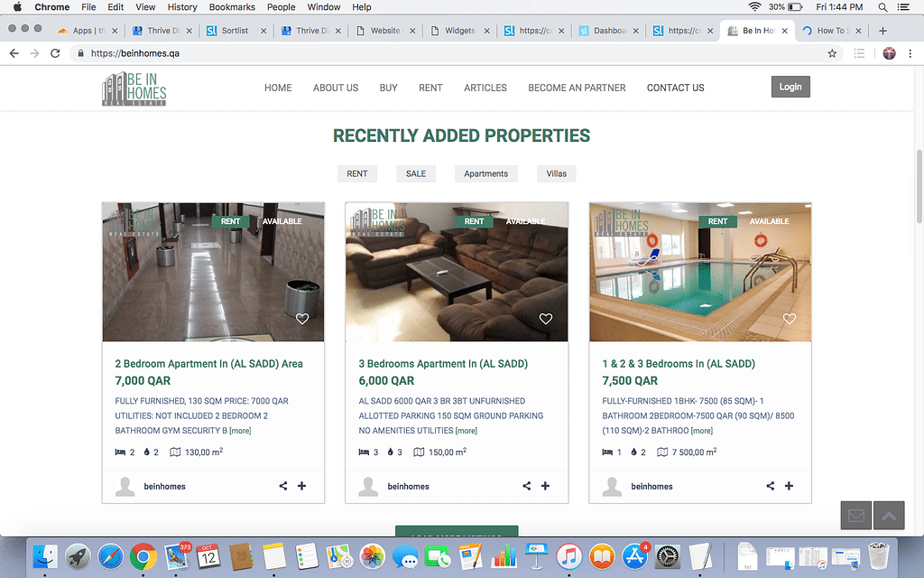Expand [more] on the 3 Bedrooms Apartment description
The width and height of the screenshot is (924, 578).
[466, 431]
